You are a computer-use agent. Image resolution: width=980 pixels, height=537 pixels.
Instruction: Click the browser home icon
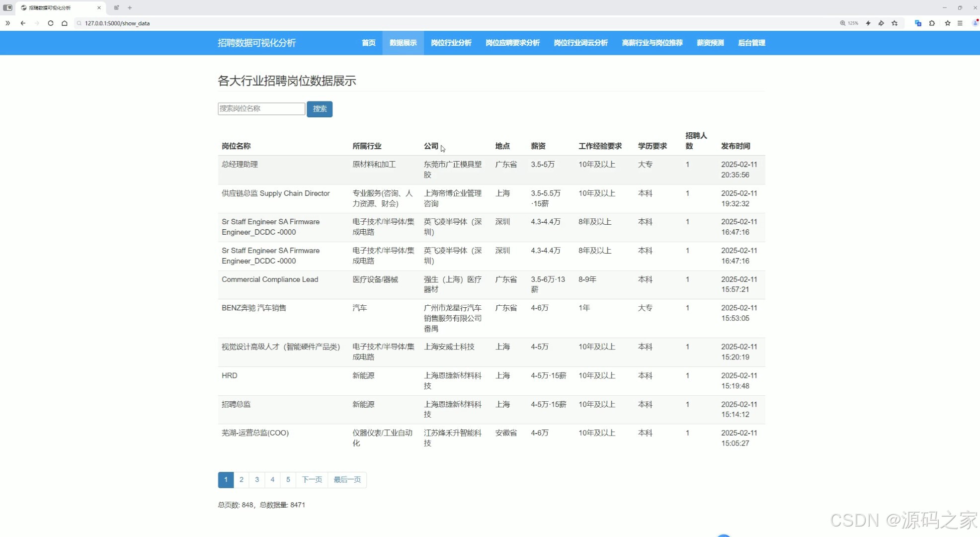click(x=65, y=23)
